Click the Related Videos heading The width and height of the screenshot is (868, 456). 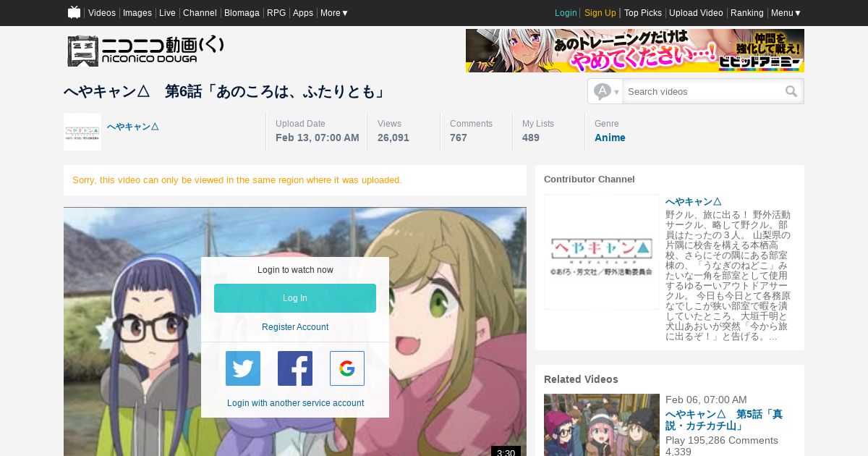(581, 379)
